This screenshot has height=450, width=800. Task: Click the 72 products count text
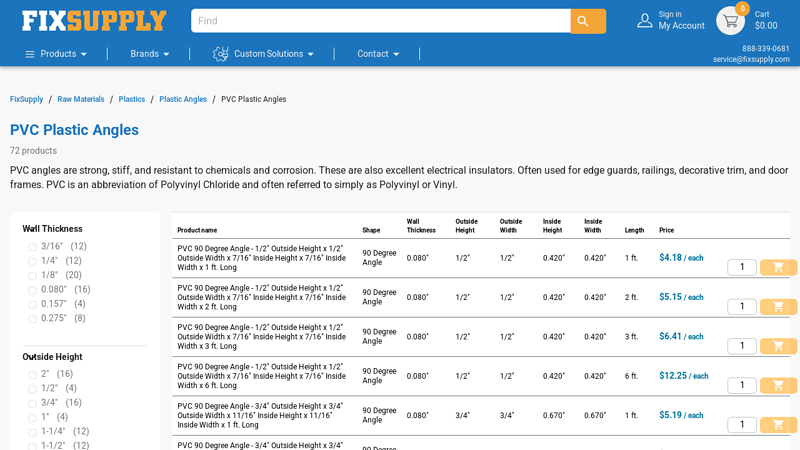[33, 151]
